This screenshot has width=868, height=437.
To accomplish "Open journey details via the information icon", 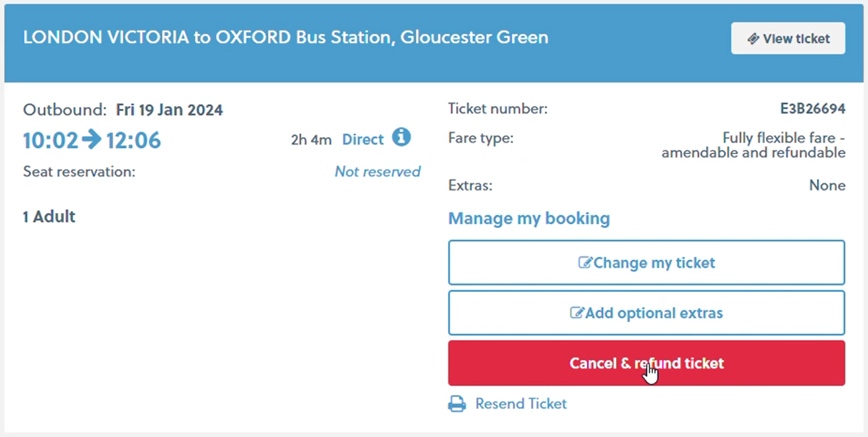I will pyautogui.click(x=402, y=138).
